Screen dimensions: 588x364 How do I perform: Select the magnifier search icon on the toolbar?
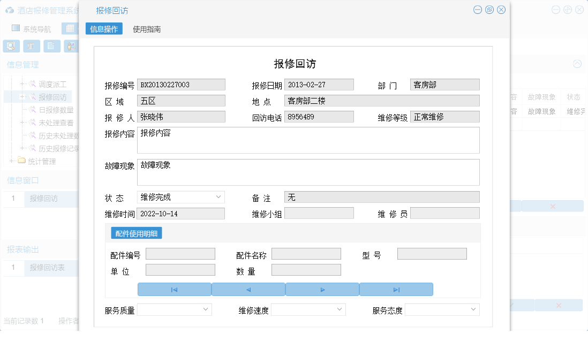point(11,46)
